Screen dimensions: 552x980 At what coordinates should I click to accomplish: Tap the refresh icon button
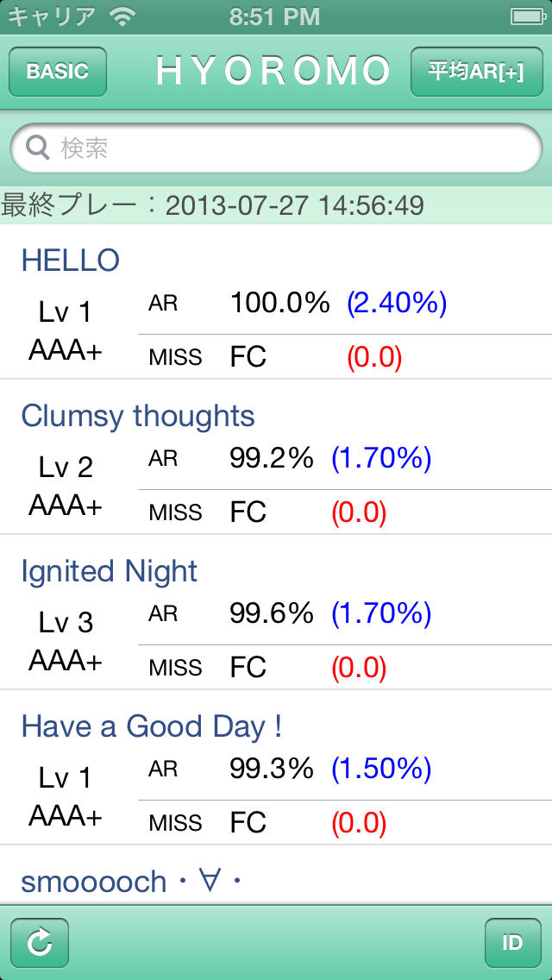40,942
